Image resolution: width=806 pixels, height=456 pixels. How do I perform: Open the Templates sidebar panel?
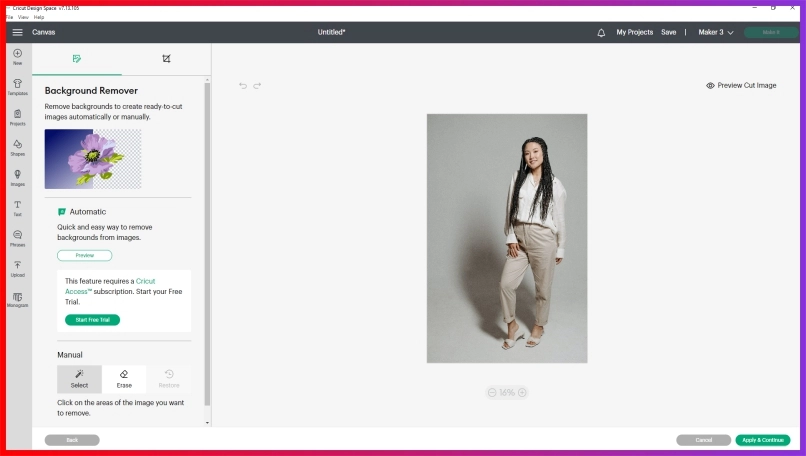pyautogui.click(x=17, y=86)
